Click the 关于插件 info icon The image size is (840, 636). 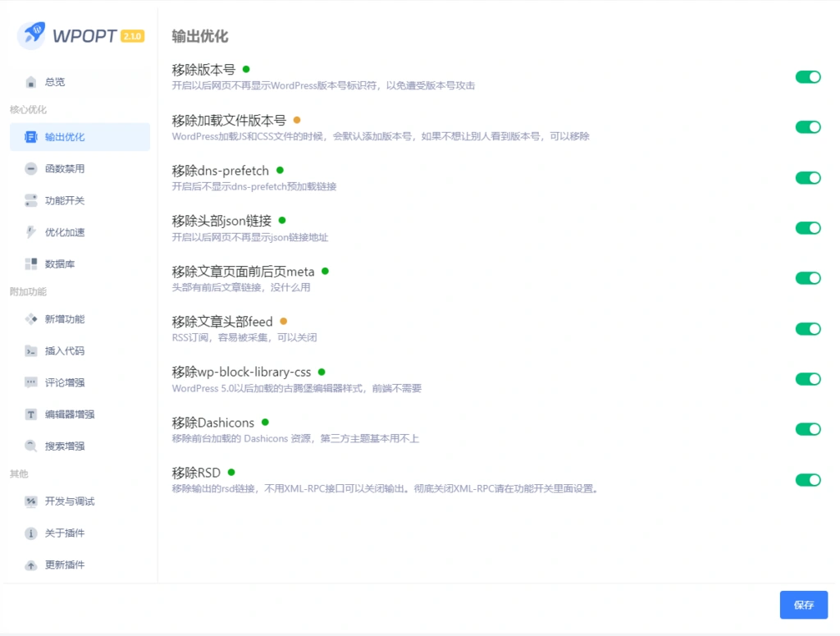[31, 533]
